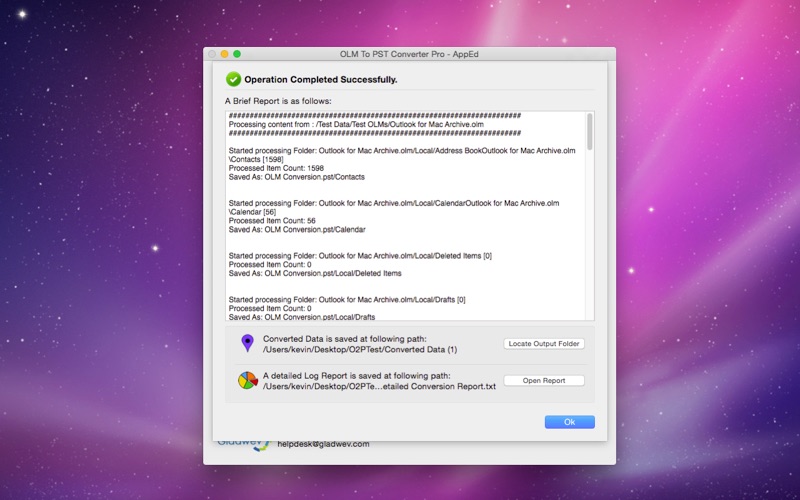The image size is (800, 500).
Task: Click the Conversion Report.txt path text
Action: coord(379,387)
